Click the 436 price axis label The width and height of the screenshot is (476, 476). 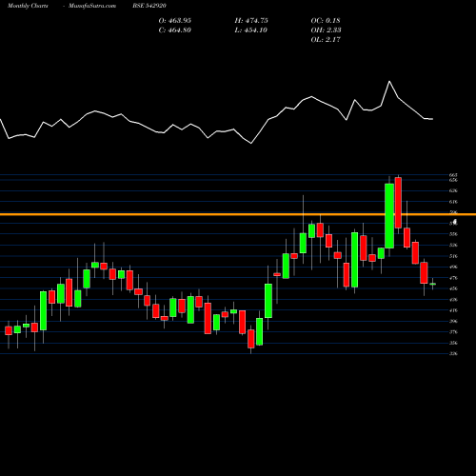[x=453, y=300]
